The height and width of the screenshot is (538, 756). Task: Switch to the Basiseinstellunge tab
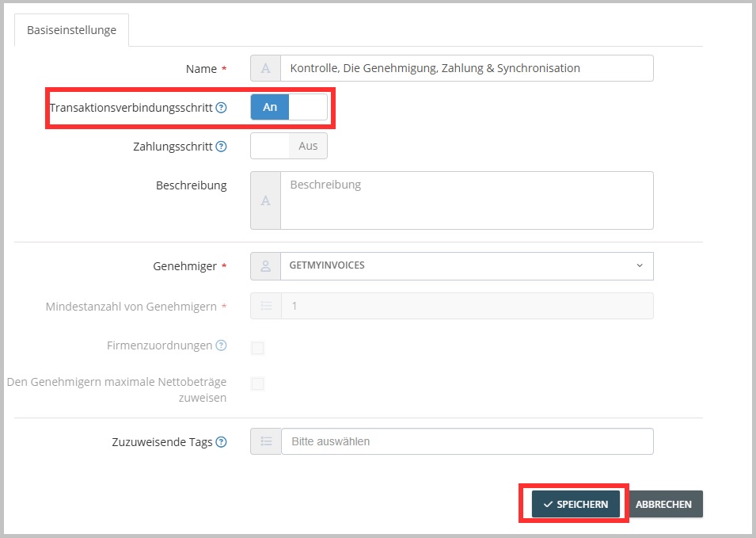point(72,30)
